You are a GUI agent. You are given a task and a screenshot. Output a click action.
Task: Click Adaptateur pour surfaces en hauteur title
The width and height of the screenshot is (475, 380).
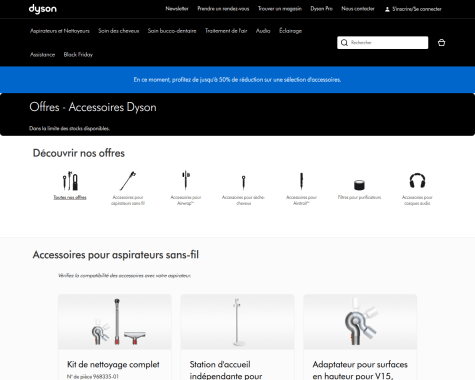360,370
